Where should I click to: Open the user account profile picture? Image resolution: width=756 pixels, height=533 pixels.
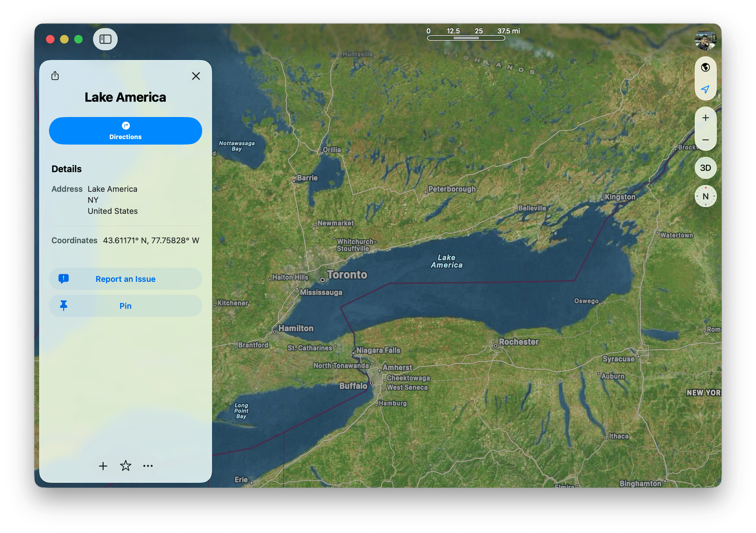tap(705, 40)
